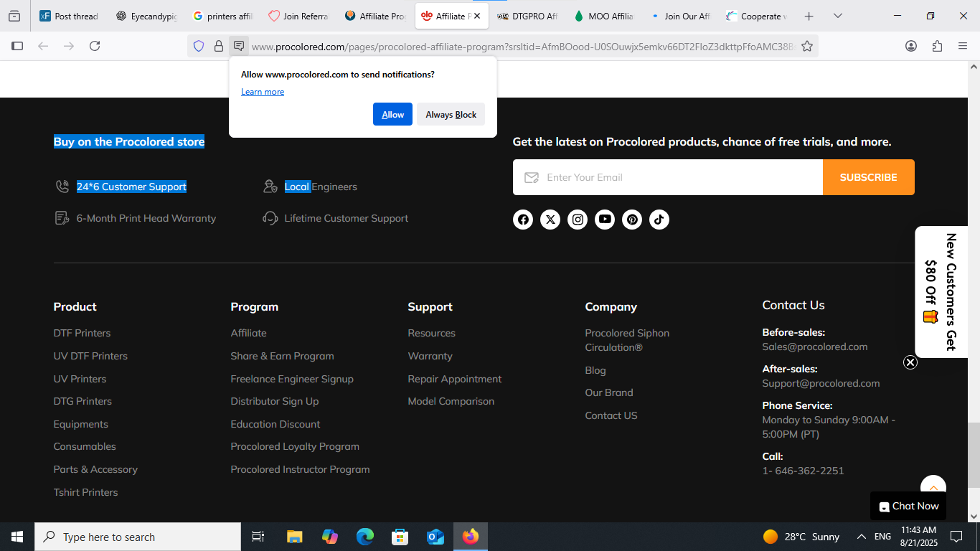This screenshot has width=980, height=551.
Task: Open the weather 28°C Sunny widget
Action: click(x=801, y=537)
